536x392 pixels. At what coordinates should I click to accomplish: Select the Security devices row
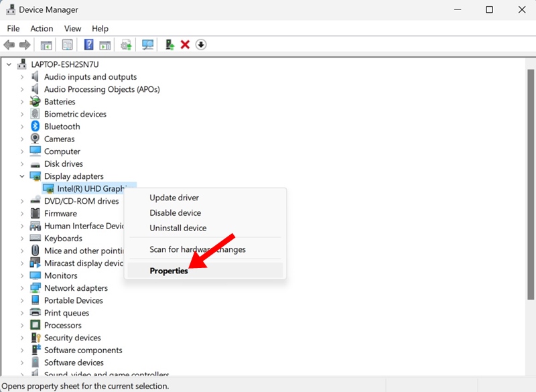72,338
